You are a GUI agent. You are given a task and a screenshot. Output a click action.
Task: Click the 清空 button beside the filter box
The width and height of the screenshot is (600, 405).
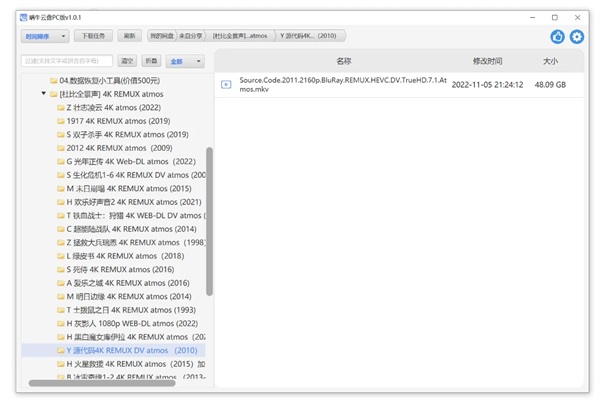point(127,61)
